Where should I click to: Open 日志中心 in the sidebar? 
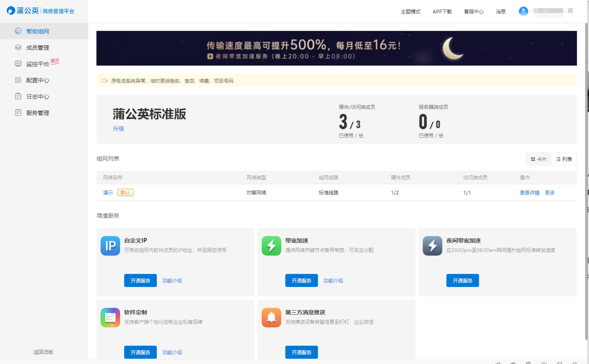38,97
